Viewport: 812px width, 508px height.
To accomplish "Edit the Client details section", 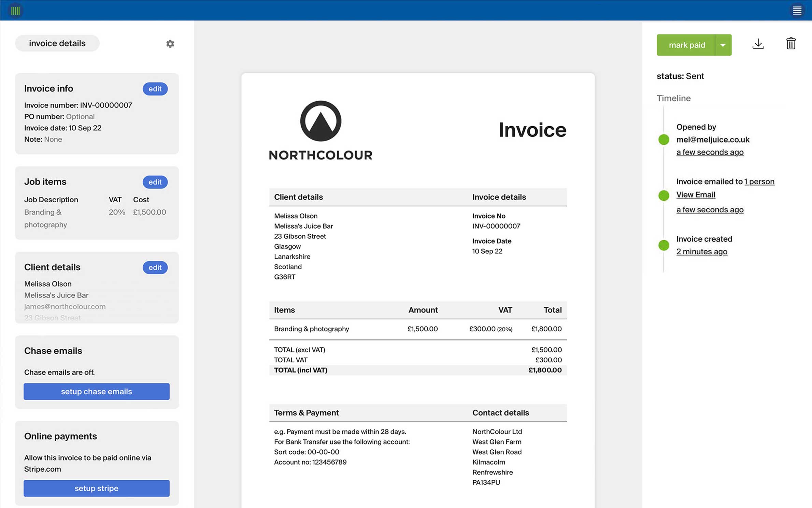I will pos(155,267).
